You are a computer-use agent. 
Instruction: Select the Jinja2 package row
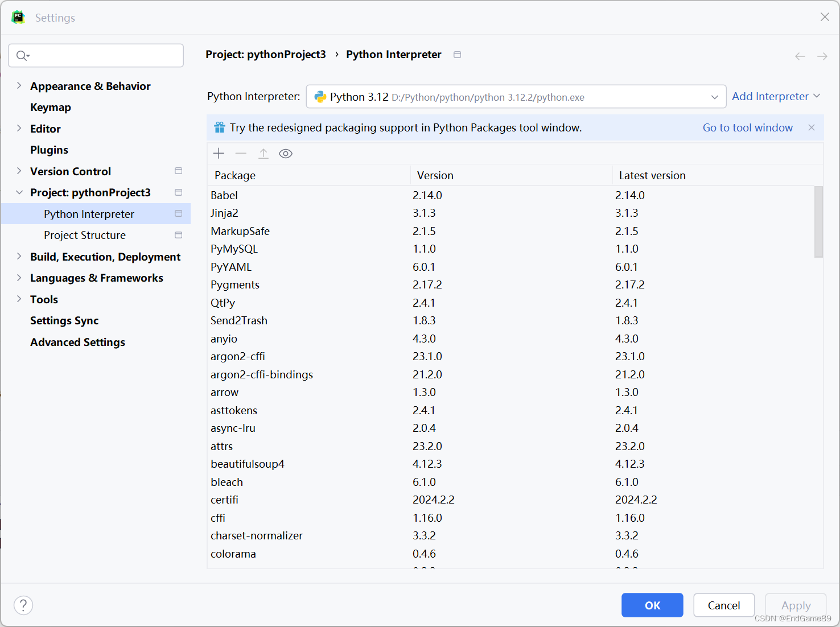click(x=510, y=213)
